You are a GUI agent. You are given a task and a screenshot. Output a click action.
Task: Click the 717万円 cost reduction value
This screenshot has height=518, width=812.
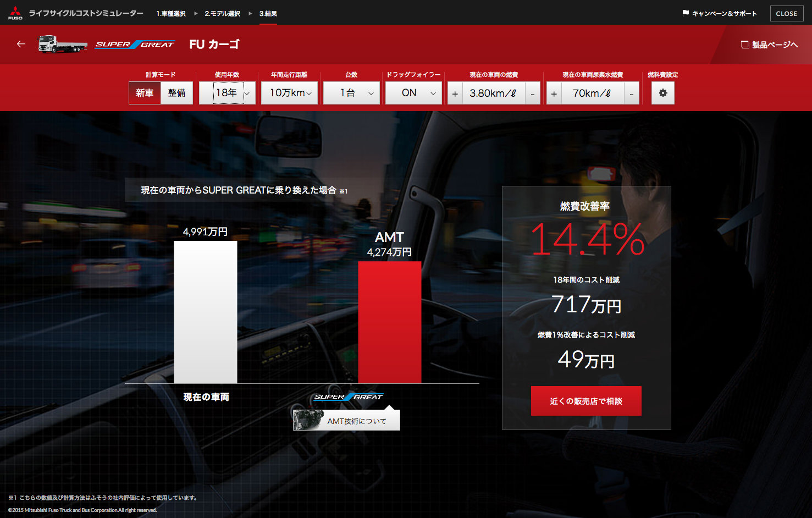586,304
